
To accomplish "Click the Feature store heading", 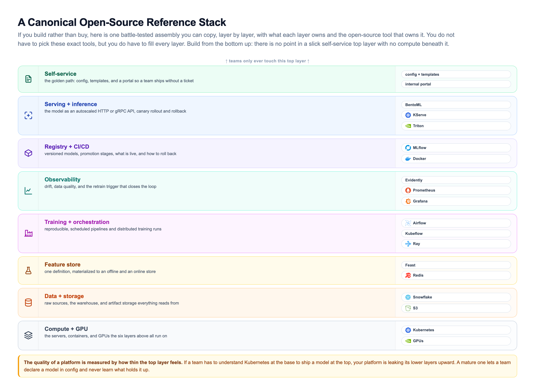I will [x=62, y=264].
